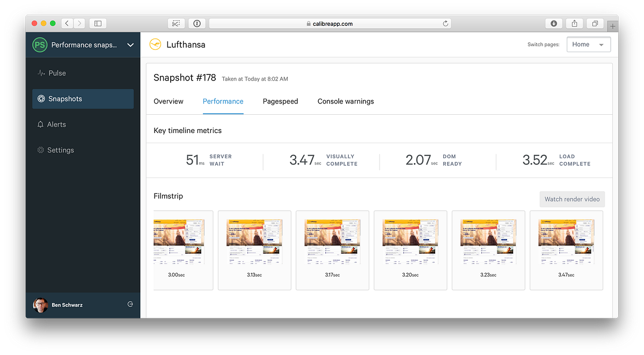The height and width of the screenshot is (355, 644).
Task: Open the Console warnings tab
Action: point(346,101)
